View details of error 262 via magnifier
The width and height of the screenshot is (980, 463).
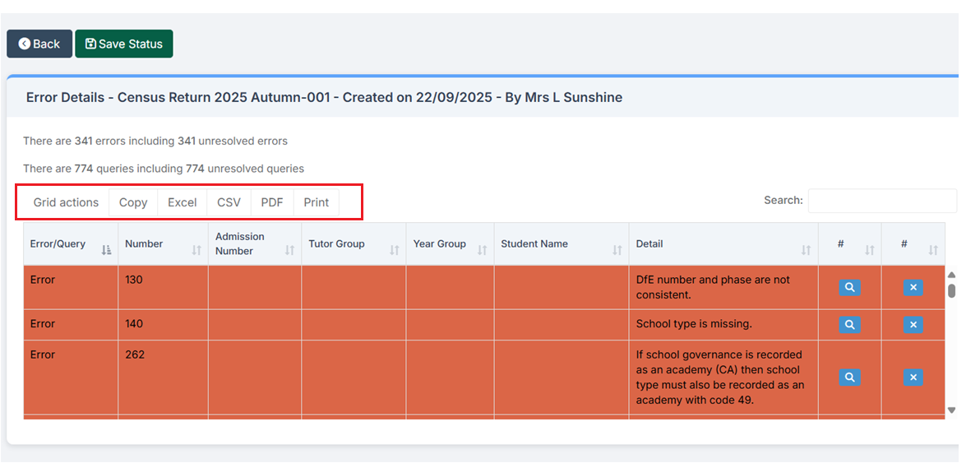pos(850,377)
